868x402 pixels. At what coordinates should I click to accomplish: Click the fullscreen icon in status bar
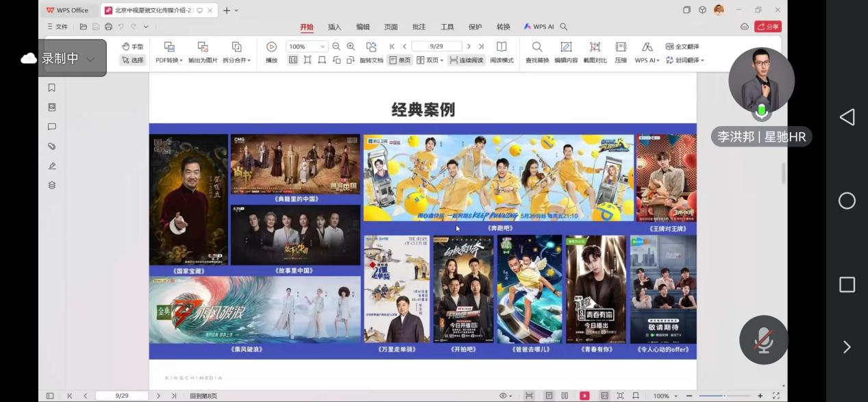(x=776, y=396)
